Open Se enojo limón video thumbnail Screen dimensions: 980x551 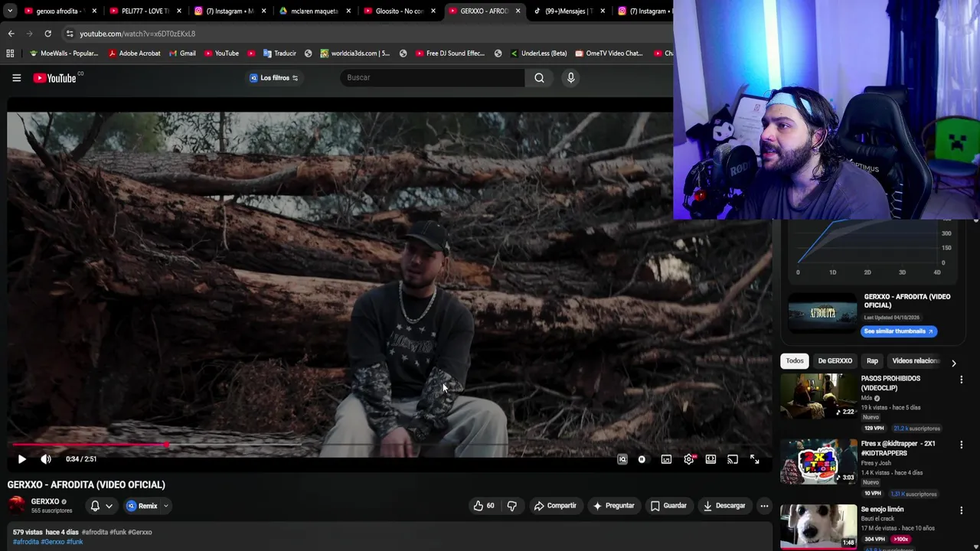(x=818, y=527)
